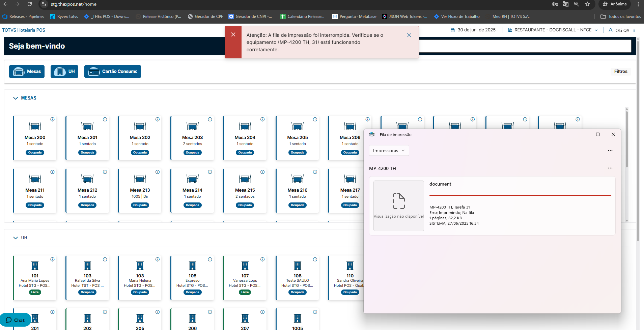Open Chrome menu three dots
The width and height of the screenshot is (644, 330).
point(638,4)
